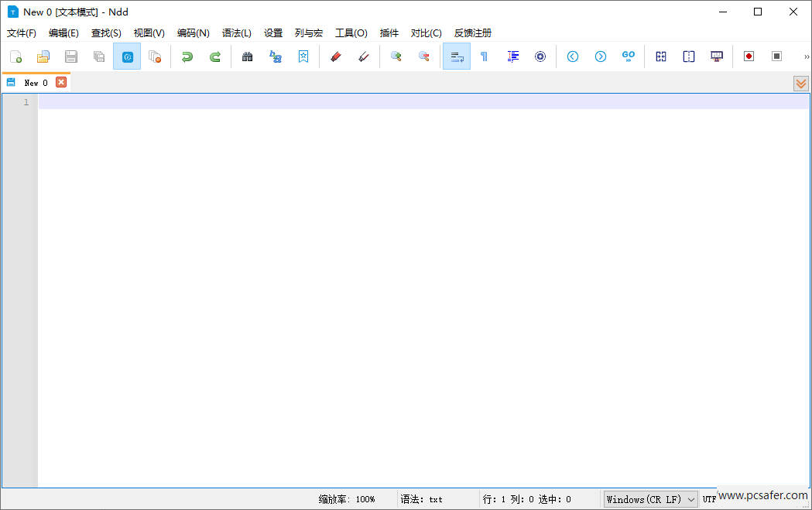812x510 pixels.
Task: Toggle the indent guide toolbar button
Action: point(512,56)
